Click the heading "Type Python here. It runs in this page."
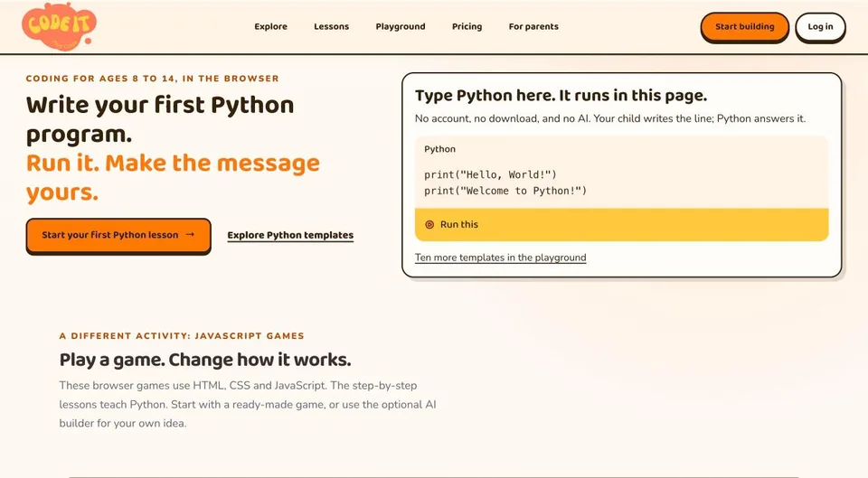Screen dimensions: 868x478 tap(561, 96)
